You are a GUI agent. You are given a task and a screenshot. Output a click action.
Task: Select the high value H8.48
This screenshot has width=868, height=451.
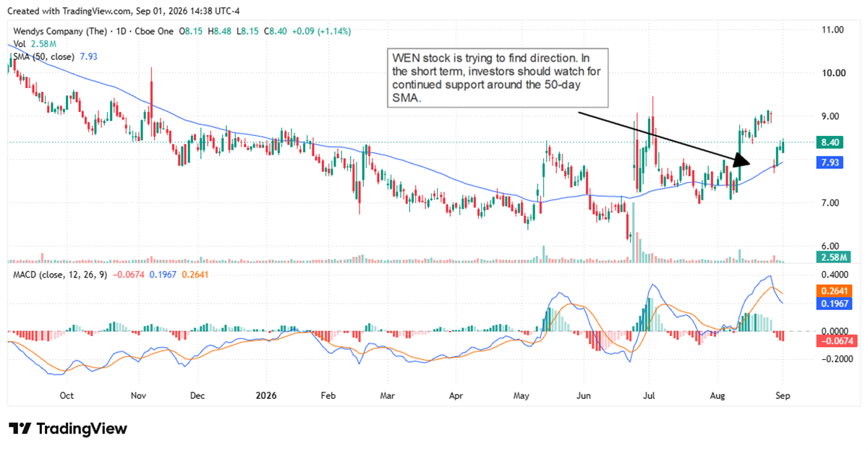[218, 32]
